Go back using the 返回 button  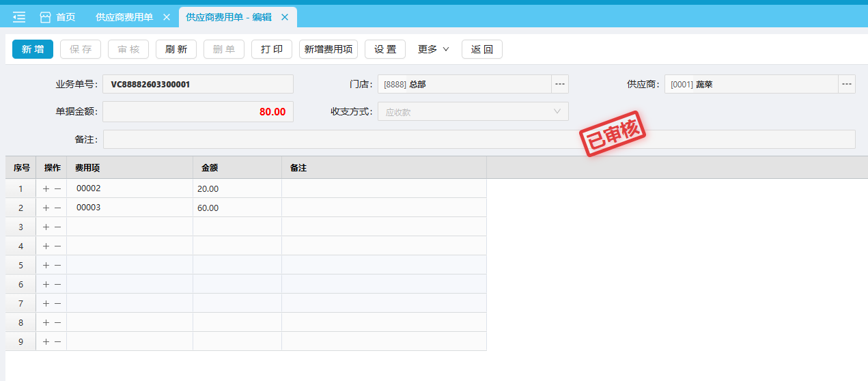tap(482, 49)
